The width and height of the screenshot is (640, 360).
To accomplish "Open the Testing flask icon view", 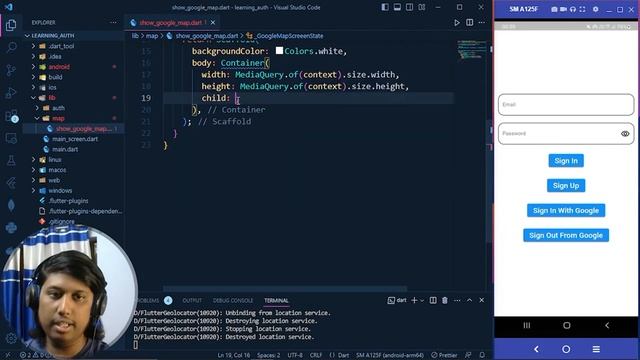I will 11,161.
